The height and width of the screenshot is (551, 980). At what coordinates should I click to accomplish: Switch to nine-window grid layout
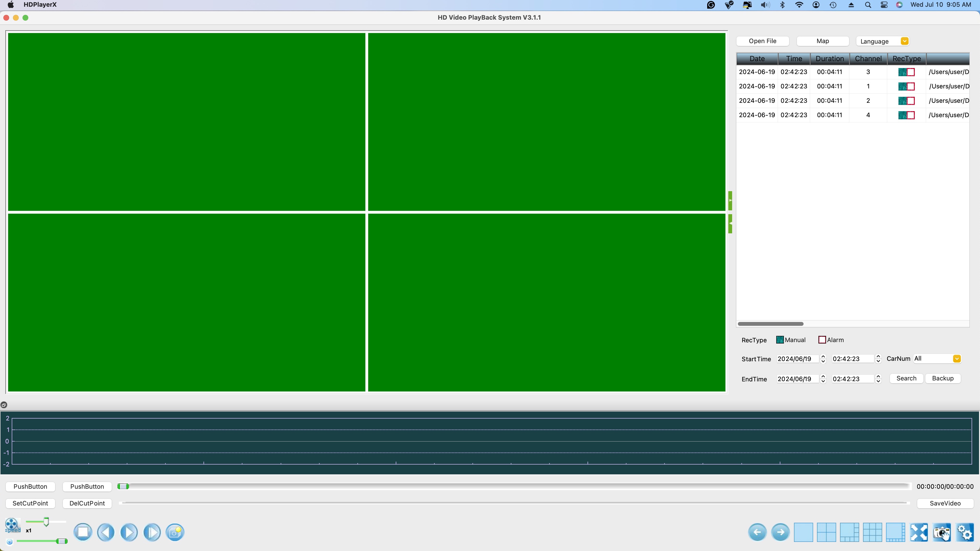coord(872,532)
